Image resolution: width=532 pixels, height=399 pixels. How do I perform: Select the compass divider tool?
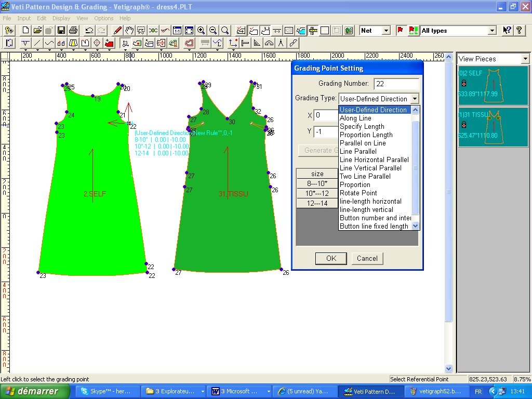pos(281,43)
